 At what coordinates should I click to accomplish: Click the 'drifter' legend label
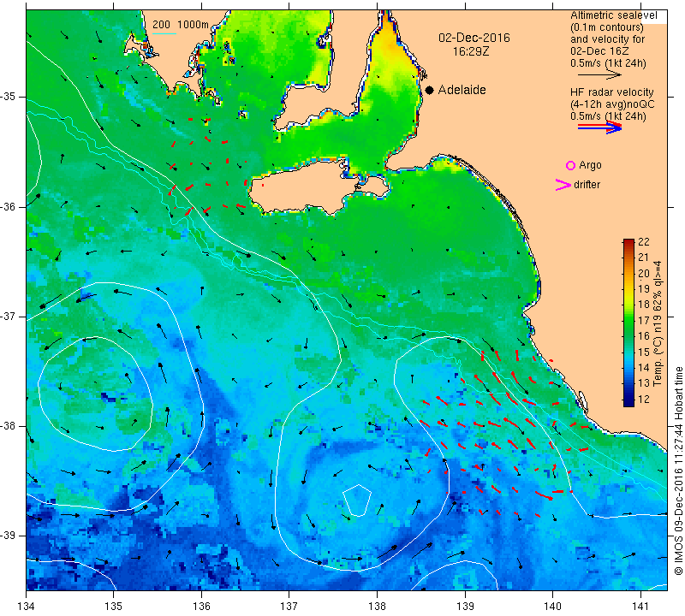pyautogui.click(x=587, y=185)
